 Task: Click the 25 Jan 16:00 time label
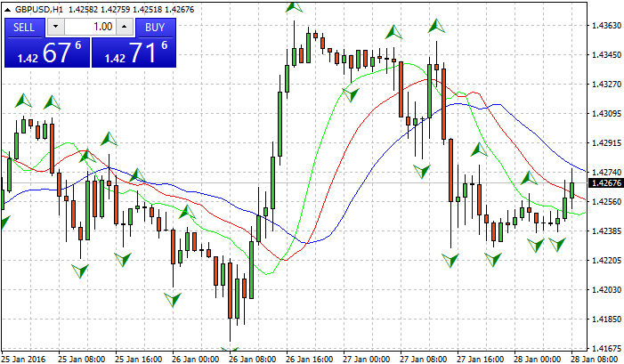[x=139, y=360]
